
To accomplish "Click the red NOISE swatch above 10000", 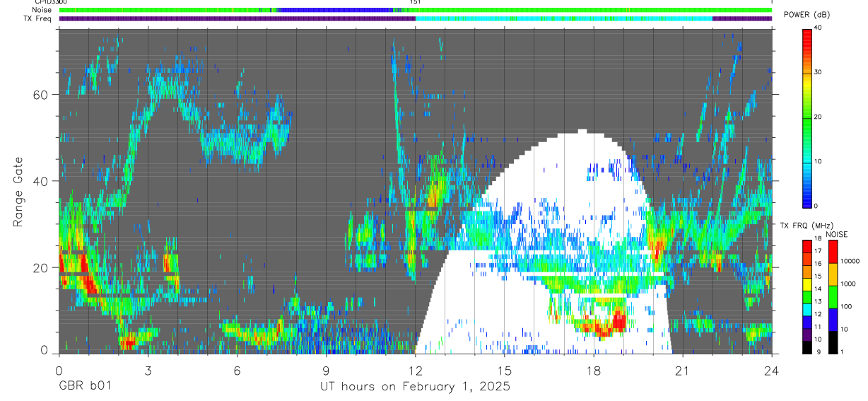I will [x=832, y=252].
